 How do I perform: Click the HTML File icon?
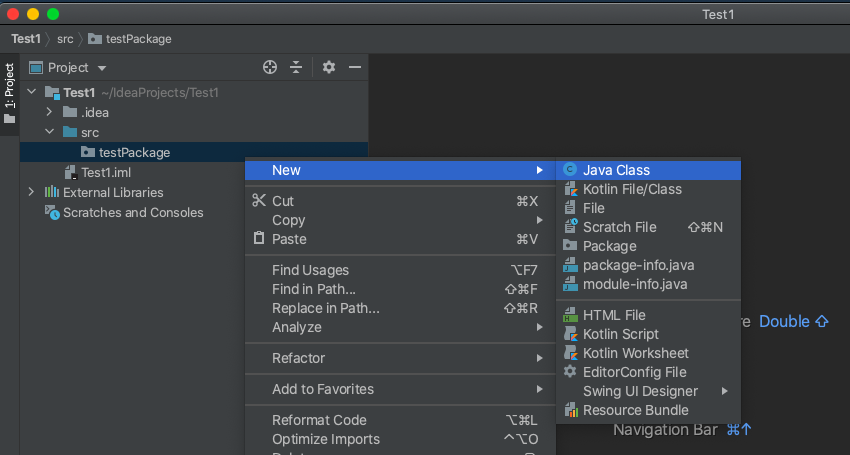tap(570, 315)
